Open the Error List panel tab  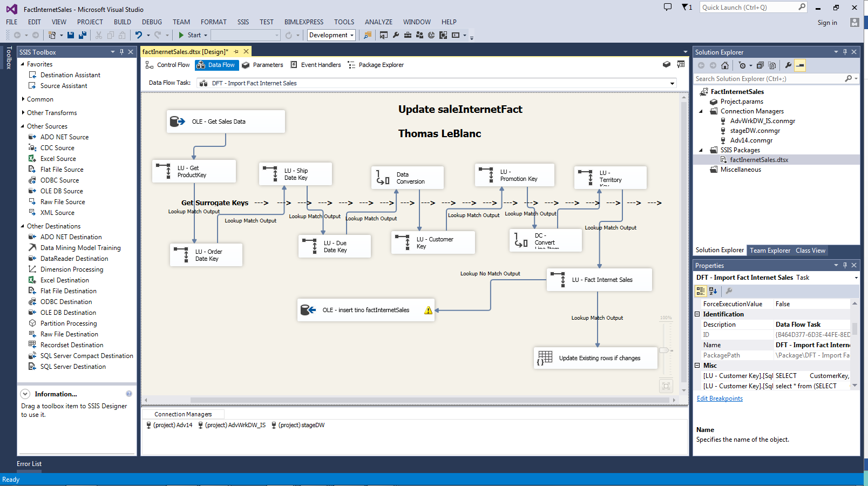(x=29, y=464)
